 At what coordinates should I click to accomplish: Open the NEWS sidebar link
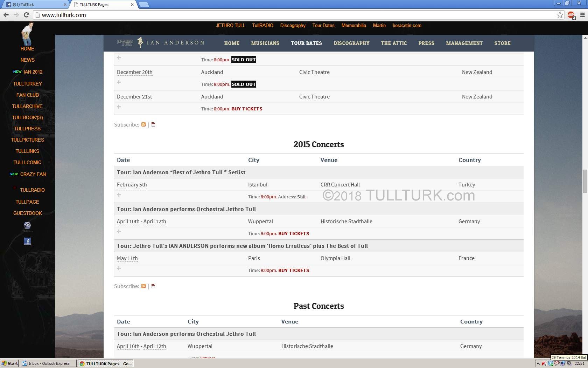[27, 60]
